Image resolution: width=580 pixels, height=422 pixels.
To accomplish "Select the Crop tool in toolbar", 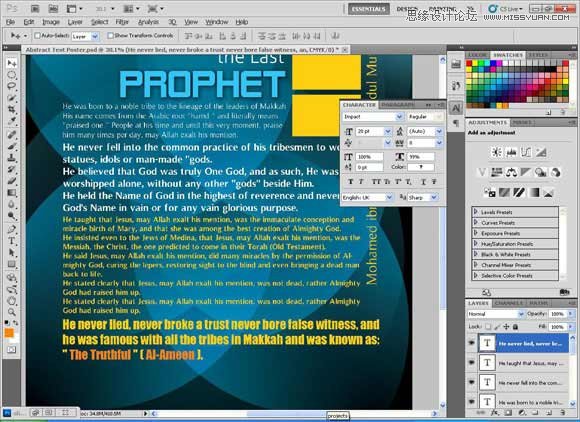I will pyautogui.click(x=11, y=109).
